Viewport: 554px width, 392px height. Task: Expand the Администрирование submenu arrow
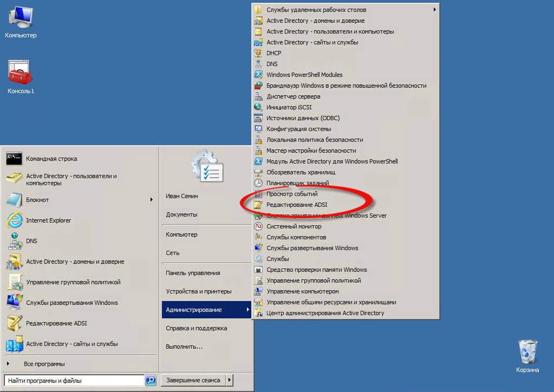click(x=247, y=310)
